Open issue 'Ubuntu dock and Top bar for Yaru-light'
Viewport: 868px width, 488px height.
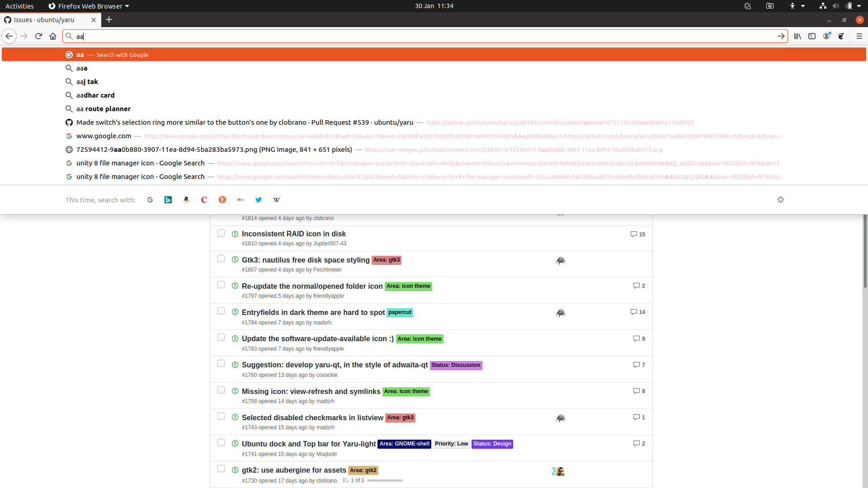309,444
